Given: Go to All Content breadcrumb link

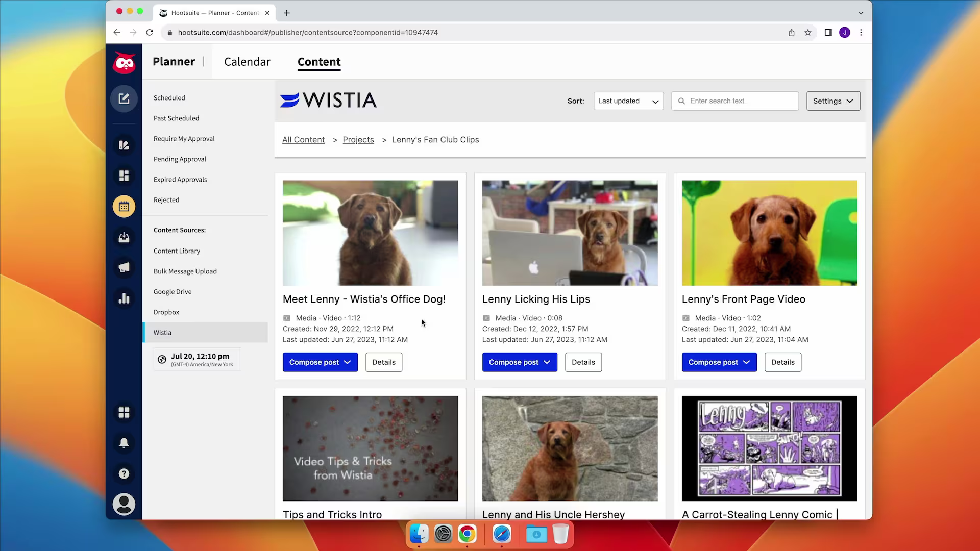Looking at the screenshot, I should tap(303, 140).
